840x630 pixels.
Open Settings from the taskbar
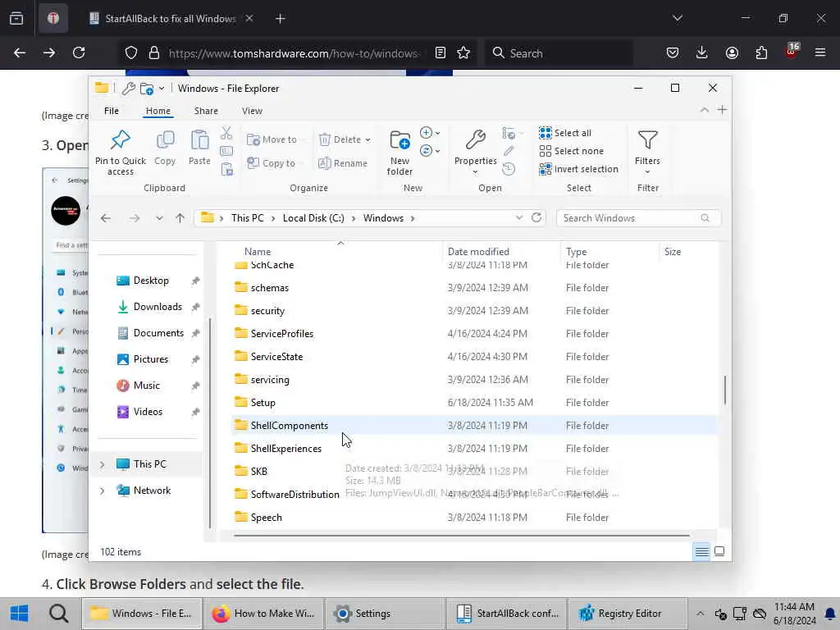[385, 614]
